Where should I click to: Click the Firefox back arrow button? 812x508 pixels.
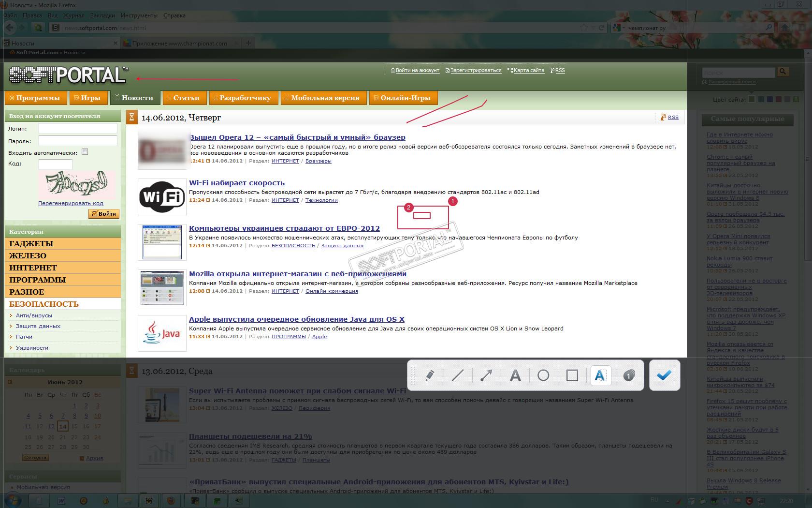[10, 28]
